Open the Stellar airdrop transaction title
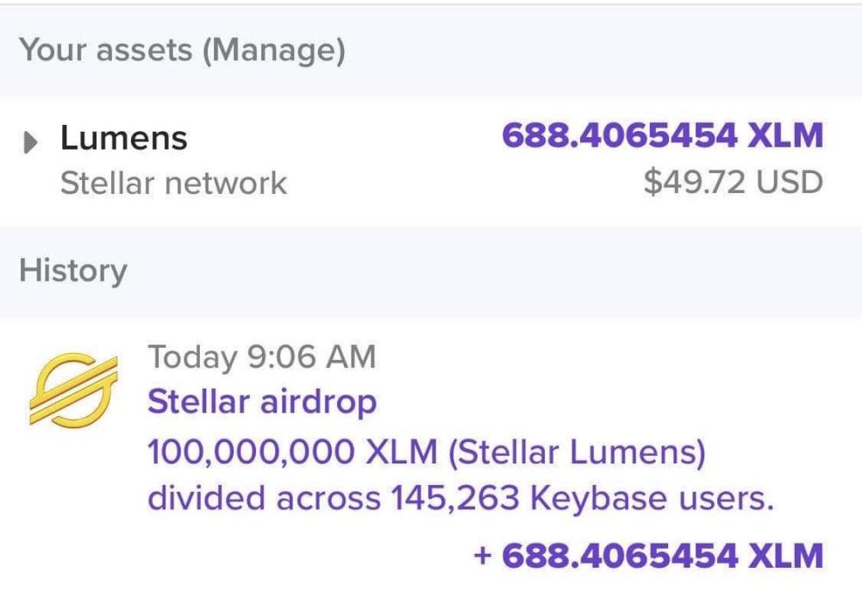The image size is (862, 616). click(262, 401)
